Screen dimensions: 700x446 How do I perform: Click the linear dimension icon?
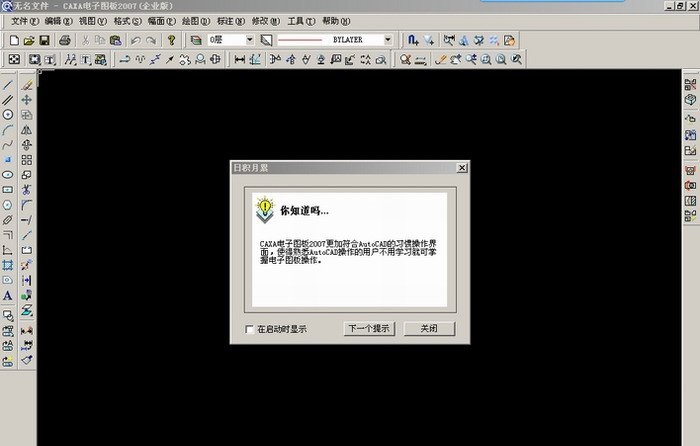coord(240,59)
